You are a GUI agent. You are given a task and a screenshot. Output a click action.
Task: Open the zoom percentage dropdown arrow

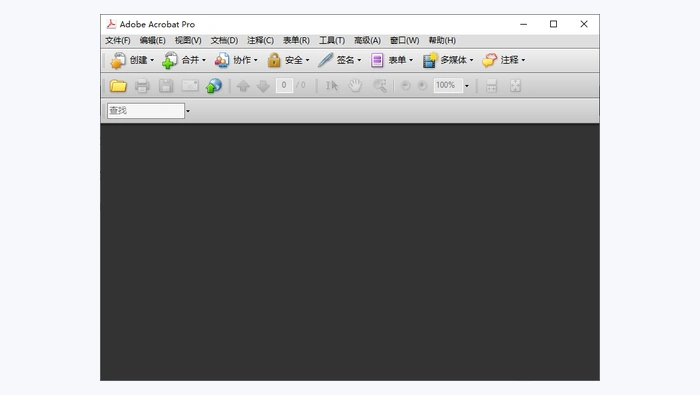pos(467,86)
